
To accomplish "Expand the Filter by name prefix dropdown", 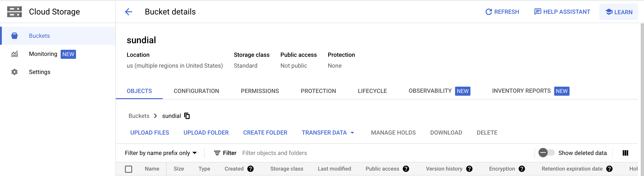I will (x=161, y=153).
